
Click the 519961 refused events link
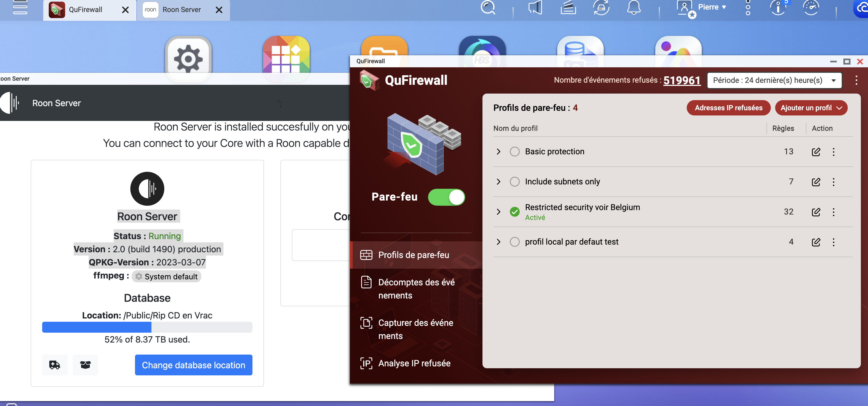[682, 80]
